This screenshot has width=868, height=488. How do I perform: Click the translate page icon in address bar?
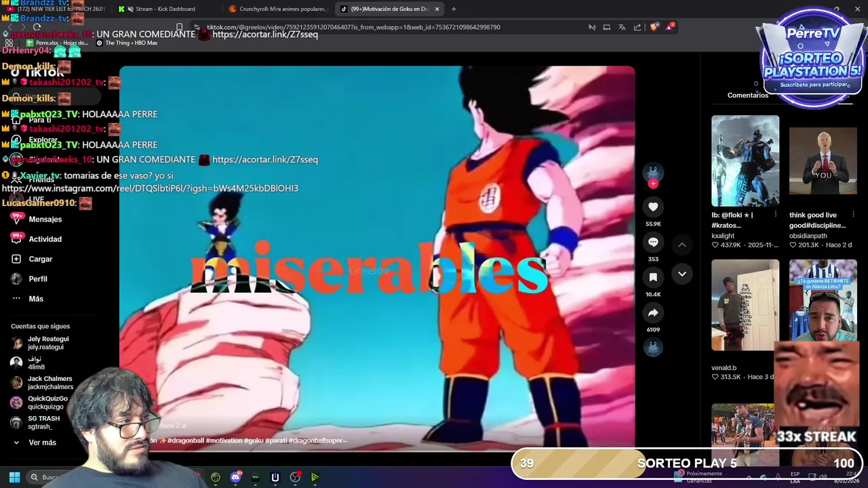tap(622, 27)
